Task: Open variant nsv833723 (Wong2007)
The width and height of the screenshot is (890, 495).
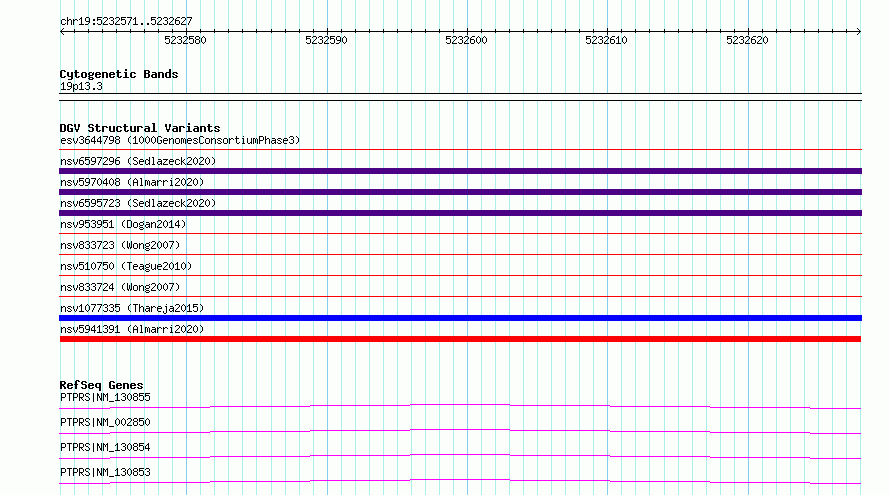Action: tap(120, 245)
